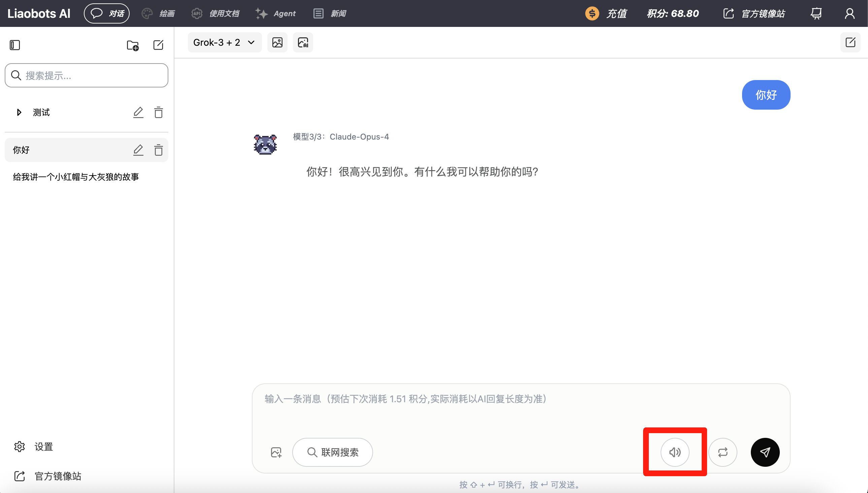The width and height of the screenshot is (868, 493).
Task: Toggle 联网搜索 web search
Action: click(333, 452)
